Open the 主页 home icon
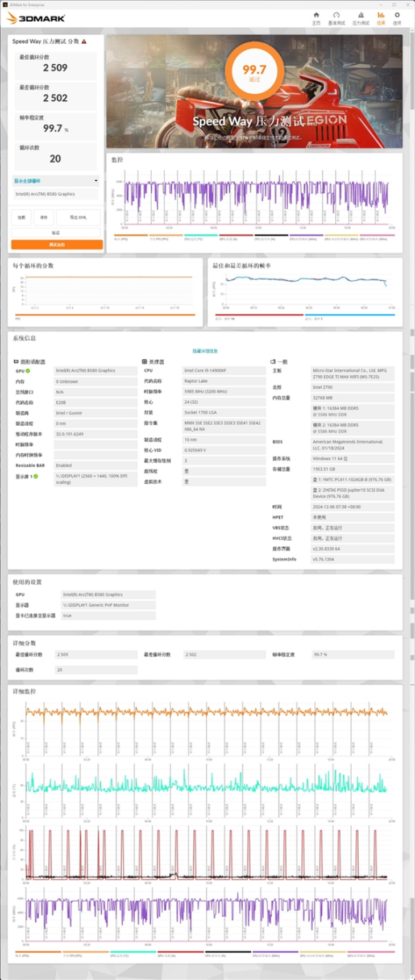Viewport: 415px width, 980px height. 316,15
